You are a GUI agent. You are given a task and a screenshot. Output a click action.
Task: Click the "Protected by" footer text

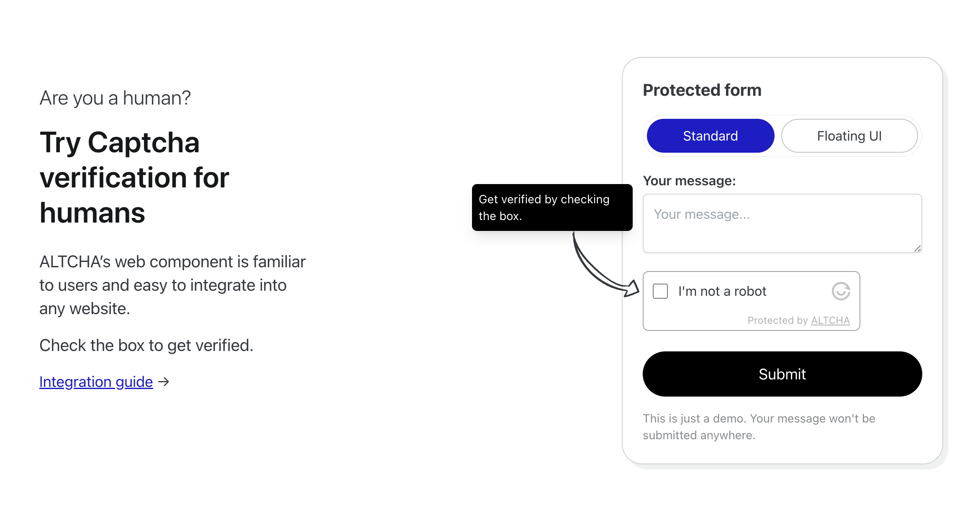777,320
